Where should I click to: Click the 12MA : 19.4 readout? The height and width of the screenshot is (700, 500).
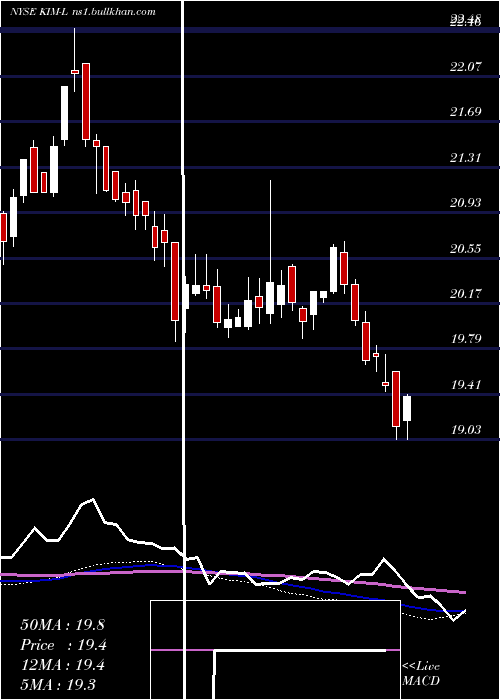click(x=62, y=665)
